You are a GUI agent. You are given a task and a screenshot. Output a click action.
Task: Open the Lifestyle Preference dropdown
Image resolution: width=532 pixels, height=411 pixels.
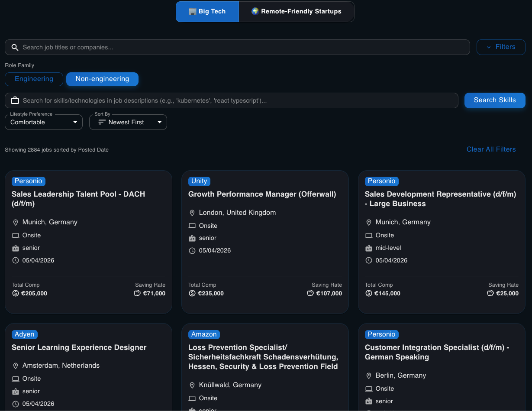pos(44,122)
